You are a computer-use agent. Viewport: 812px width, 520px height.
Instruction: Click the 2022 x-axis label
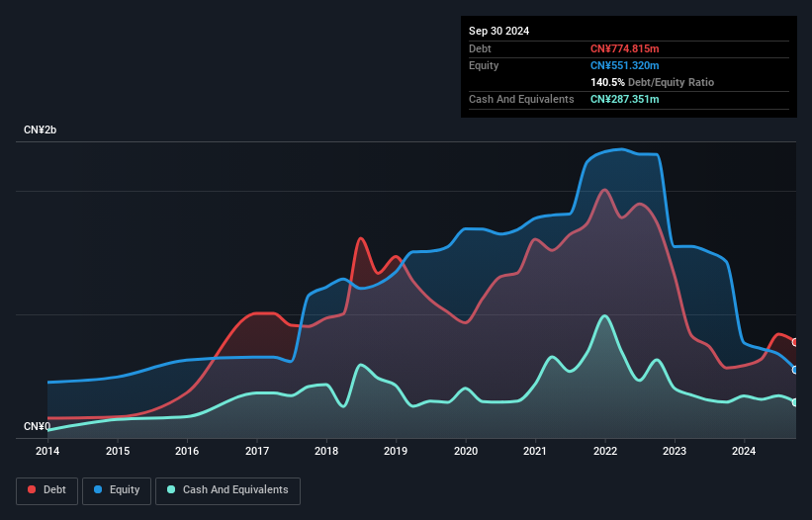tap(605, 451)
